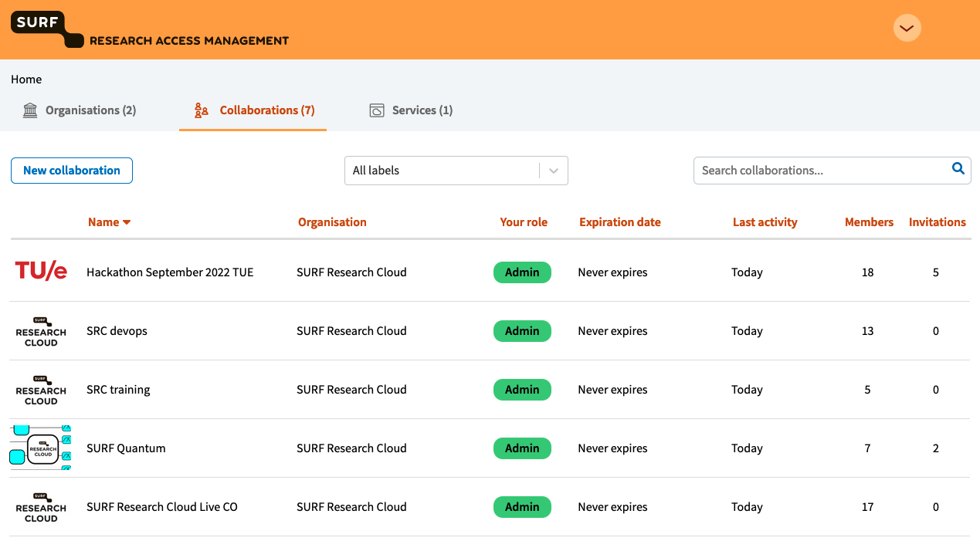Open the user menu chevron in header
The height and width of the screenshot is (541, 980).
(x=907, y=29)
